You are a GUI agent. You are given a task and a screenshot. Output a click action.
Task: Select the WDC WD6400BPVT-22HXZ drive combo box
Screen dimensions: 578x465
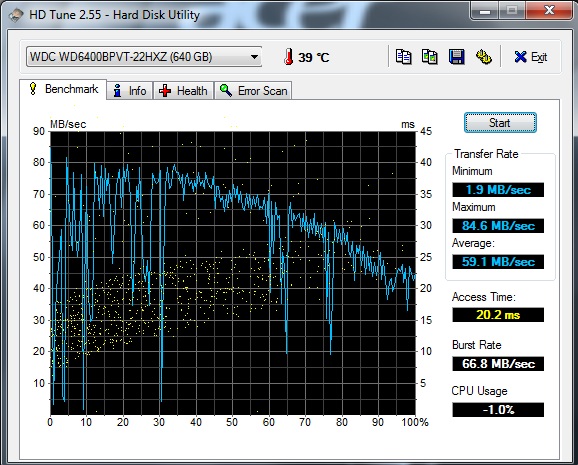144,57
